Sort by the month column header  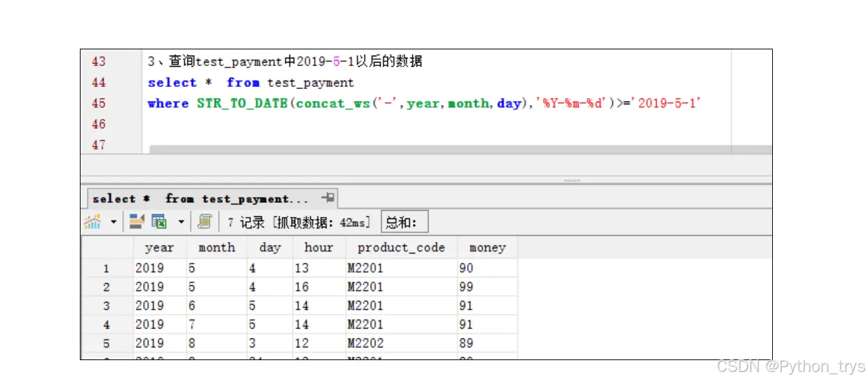[x=217, y=248]
